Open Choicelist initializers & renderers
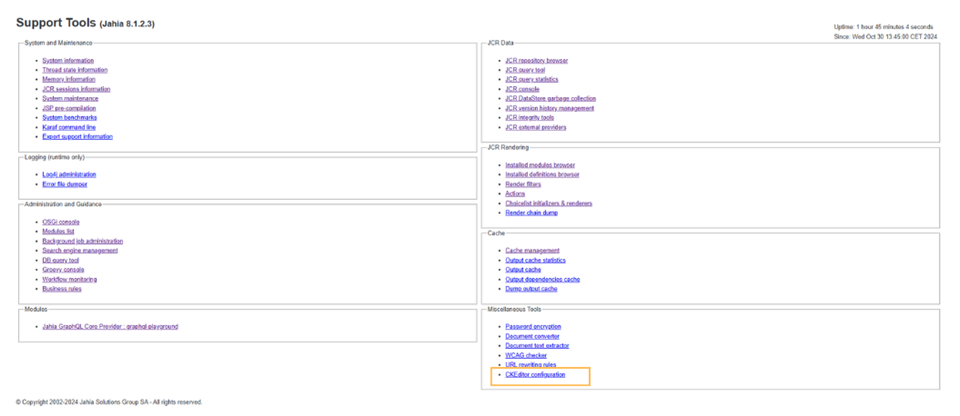 point(549,203)
